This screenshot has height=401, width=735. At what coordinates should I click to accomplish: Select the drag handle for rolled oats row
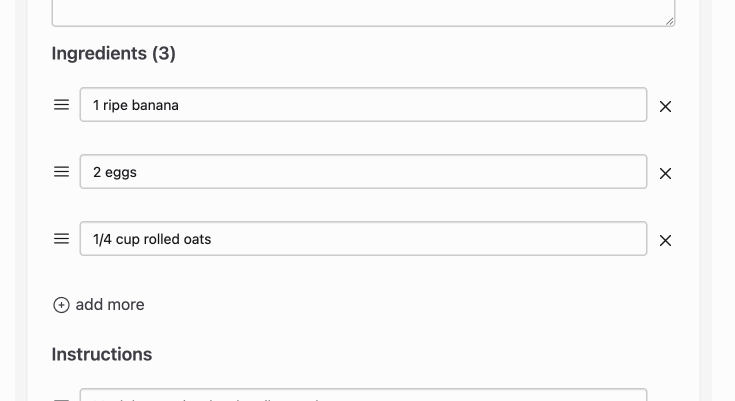click(61, 239)
